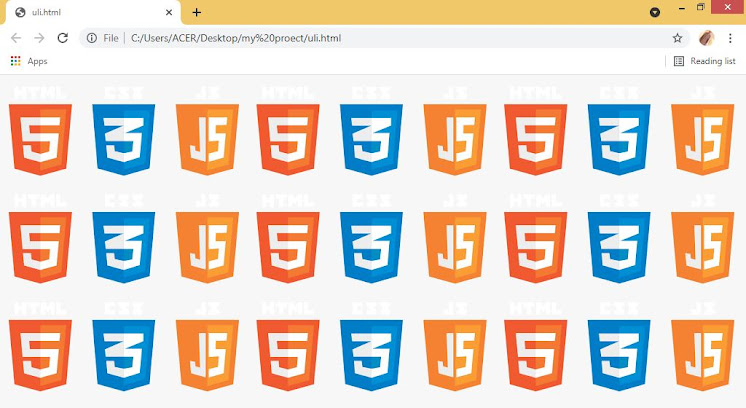Click the second JS shield in top row

click(455, 139)
